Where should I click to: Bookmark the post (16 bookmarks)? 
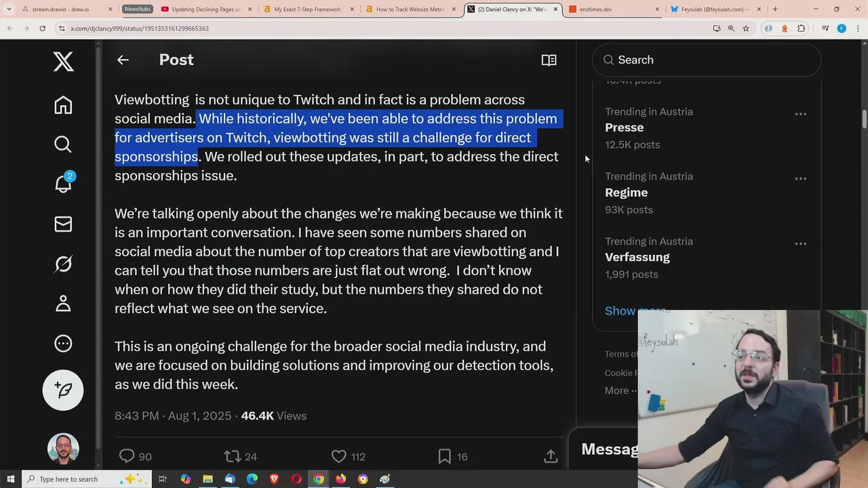453,456
